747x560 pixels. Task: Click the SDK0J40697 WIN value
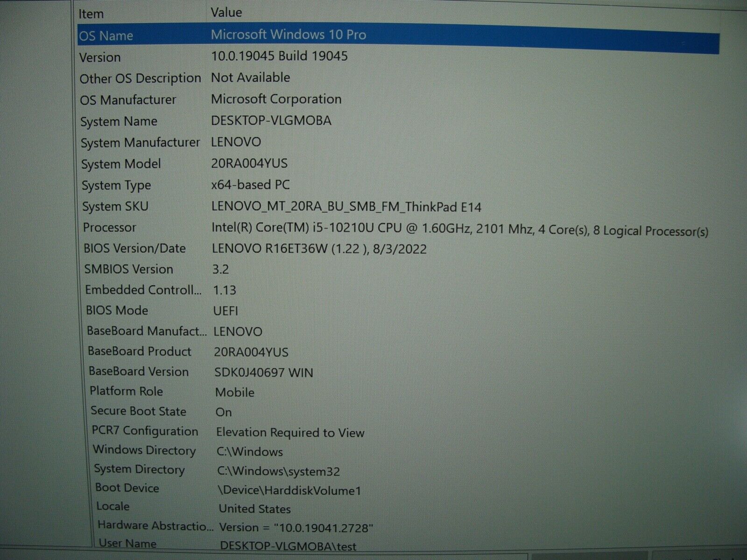click(264, 372)
